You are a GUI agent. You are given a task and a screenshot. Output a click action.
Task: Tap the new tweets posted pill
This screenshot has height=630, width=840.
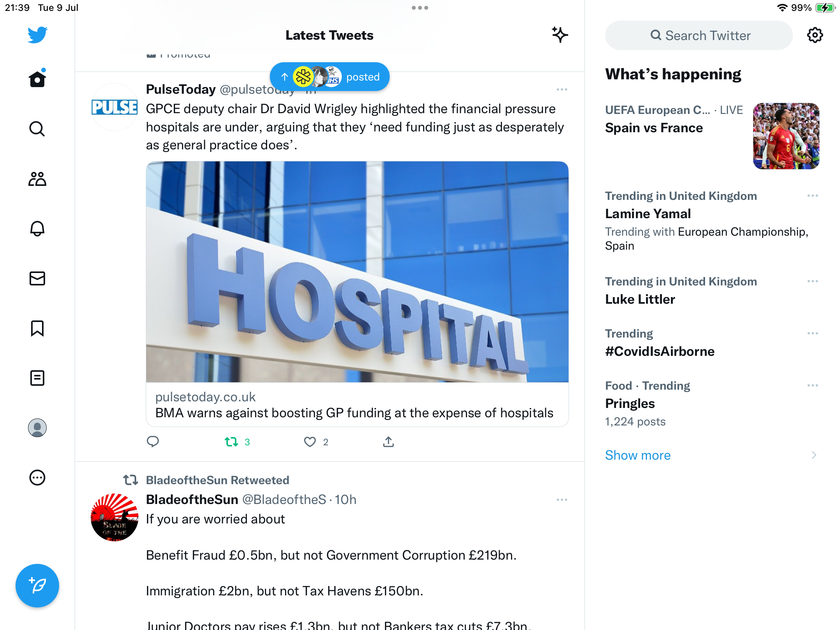330,77
